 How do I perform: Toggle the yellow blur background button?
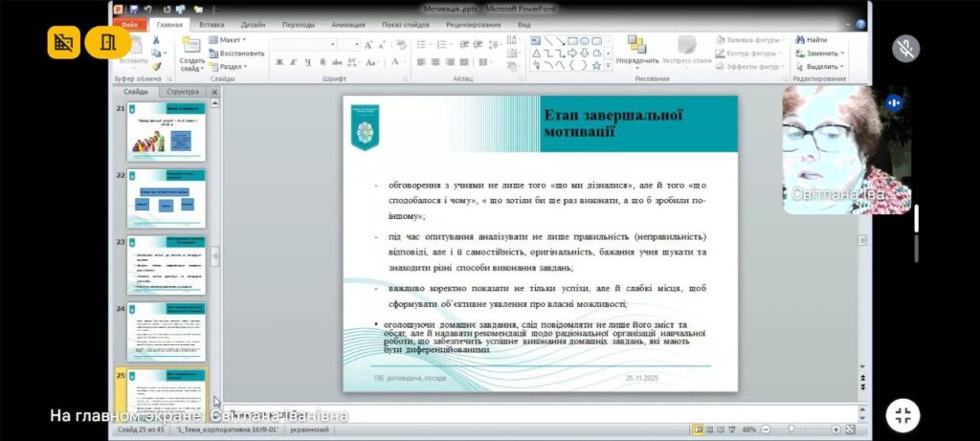(64, 42)
